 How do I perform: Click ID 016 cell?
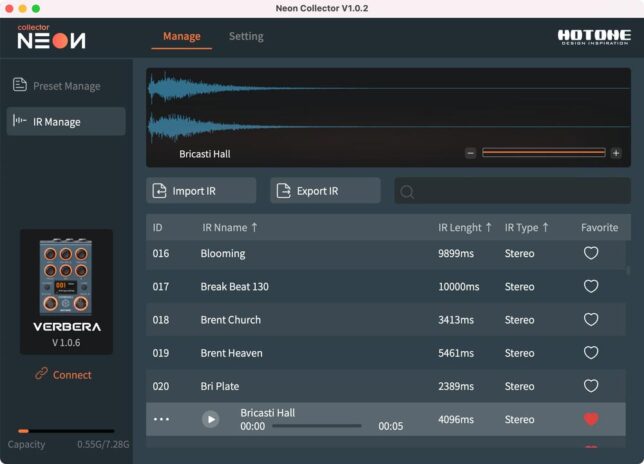point(161,254)
